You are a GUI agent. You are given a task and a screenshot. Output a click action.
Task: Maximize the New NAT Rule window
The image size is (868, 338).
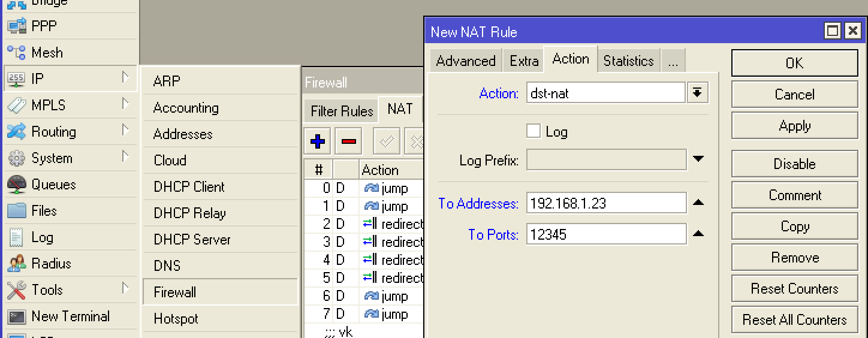pos(833,31)
